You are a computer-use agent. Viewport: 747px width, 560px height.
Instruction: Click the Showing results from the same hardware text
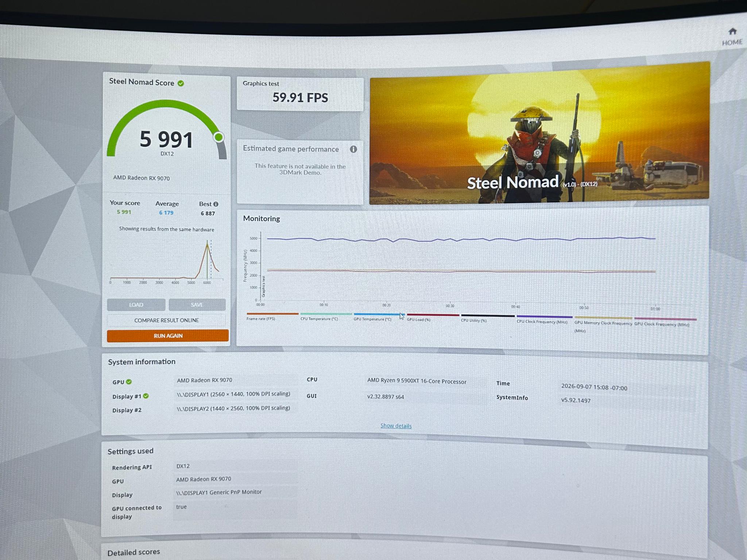tap(167, 229)
